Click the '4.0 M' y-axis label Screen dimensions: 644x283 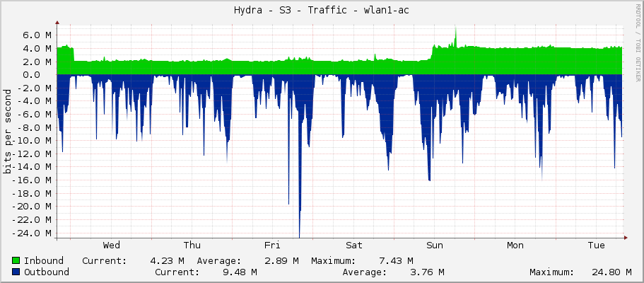coord(37,49)
